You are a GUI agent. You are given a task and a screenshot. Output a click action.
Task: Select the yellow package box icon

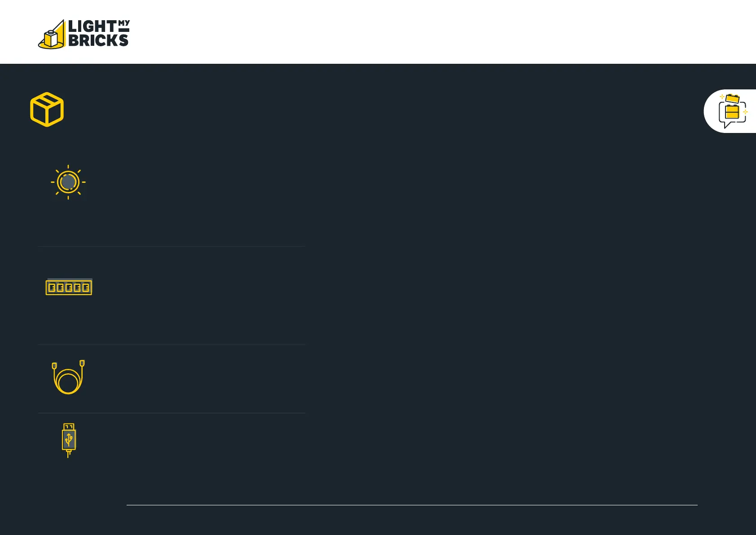[x=47, y=110]
